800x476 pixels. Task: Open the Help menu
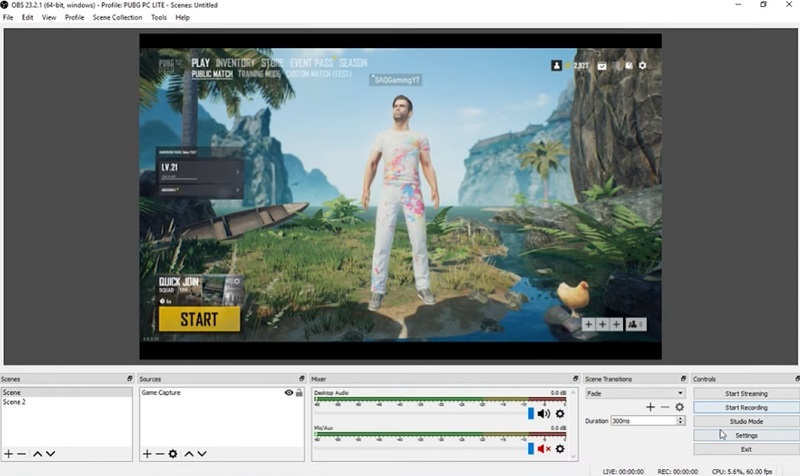183,17
